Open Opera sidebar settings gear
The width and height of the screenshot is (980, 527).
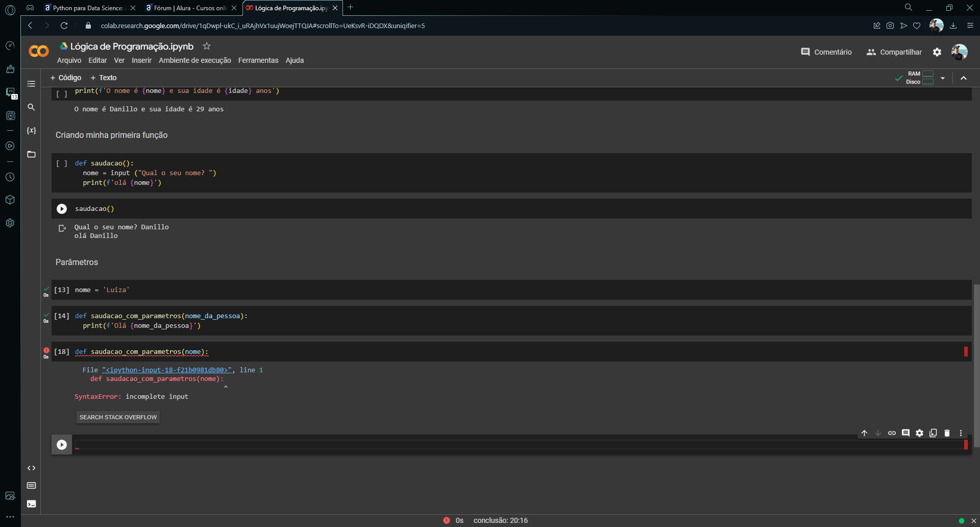(10, 223)
